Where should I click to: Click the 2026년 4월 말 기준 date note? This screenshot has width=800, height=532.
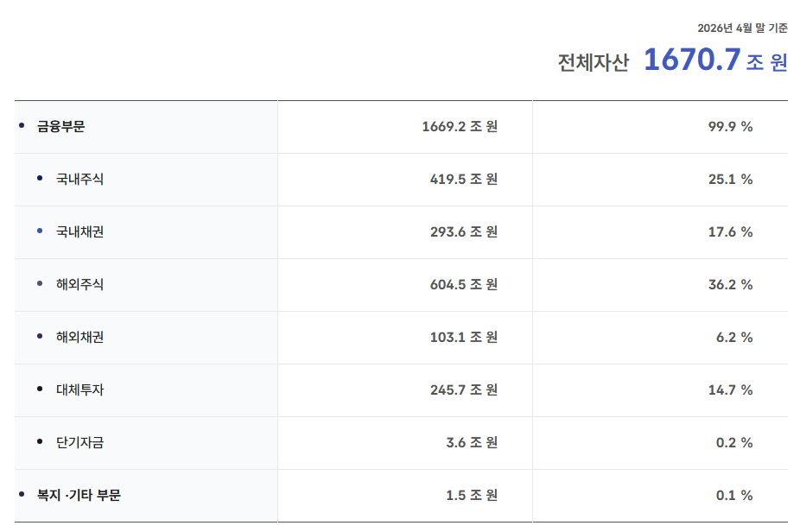tap(742, 28)
